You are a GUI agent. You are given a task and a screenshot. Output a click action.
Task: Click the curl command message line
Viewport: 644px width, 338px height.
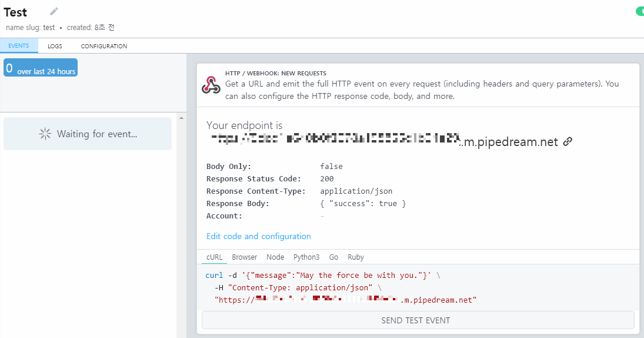(323, 276)
